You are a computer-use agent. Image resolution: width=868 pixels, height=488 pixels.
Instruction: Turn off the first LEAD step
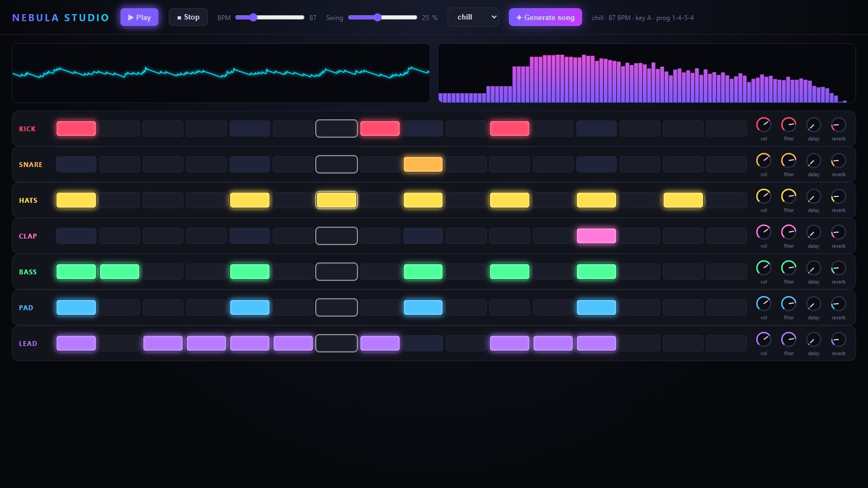pos(76,343)
